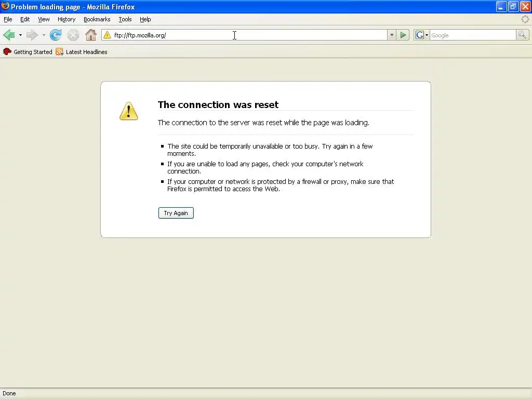Click the search magnifier icon
Image resolution: width=532 pixels, height=399 pixels.
pyautogui.click(x=522, y=35)
